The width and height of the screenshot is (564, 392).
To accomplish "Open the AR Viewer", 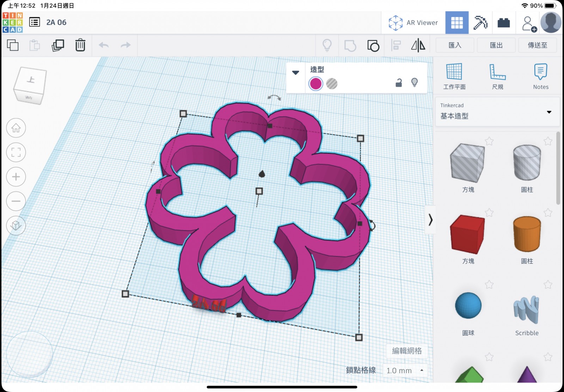I will [x=413, y=23].
